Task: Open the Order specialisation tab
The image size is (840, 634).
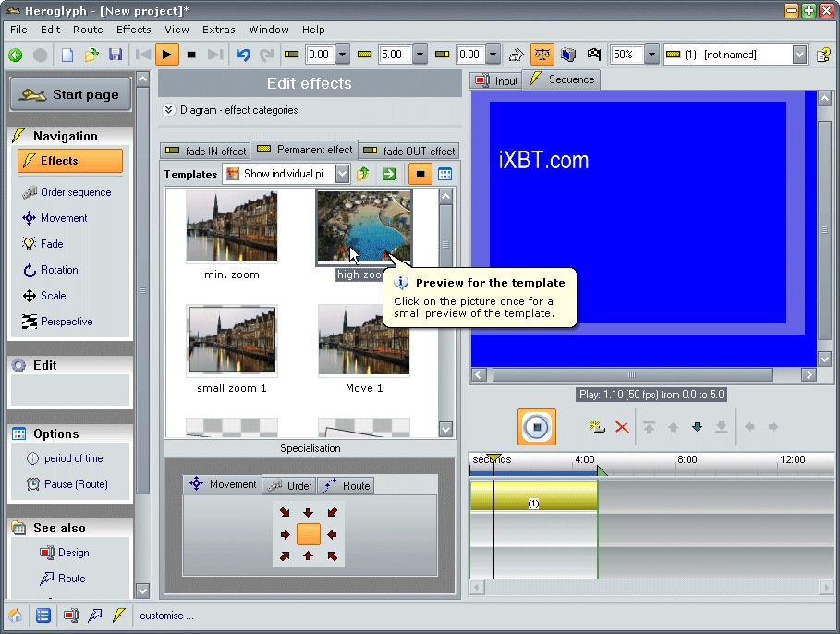Action: pos(289,485)
